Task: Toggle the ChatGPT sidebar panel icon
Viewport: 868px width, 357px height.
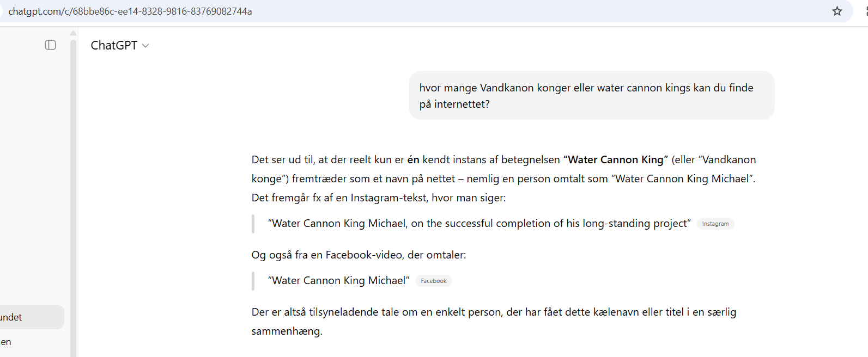Action: (50, 45)
